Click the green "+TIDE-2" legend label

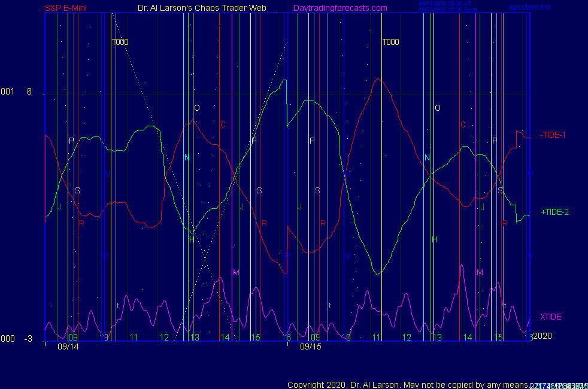pyautogui.click(x=554, y=212)
